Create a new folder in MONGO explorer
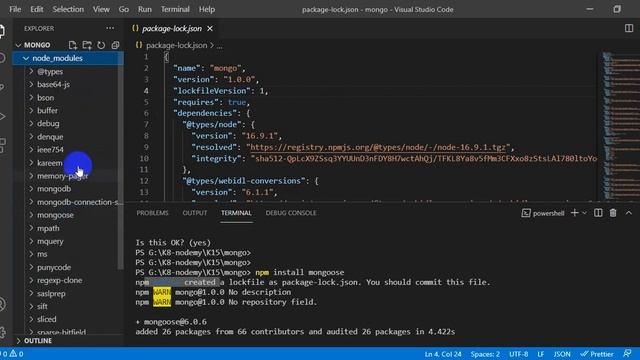640x360 pixels. pyautogui.click(x=87, y=45)
